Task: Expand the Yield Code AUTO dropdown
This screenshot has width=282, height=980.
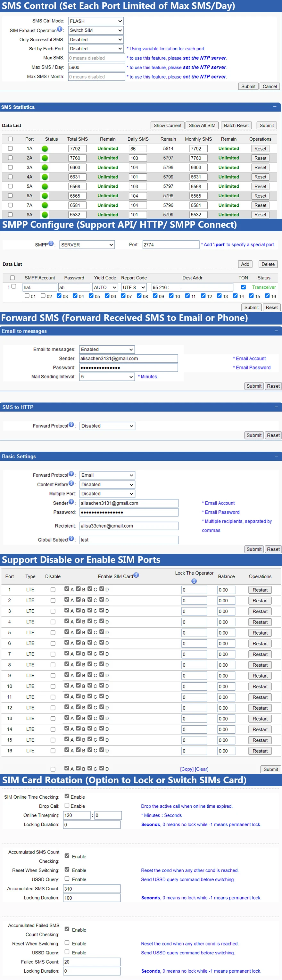Action: point(105,288)
